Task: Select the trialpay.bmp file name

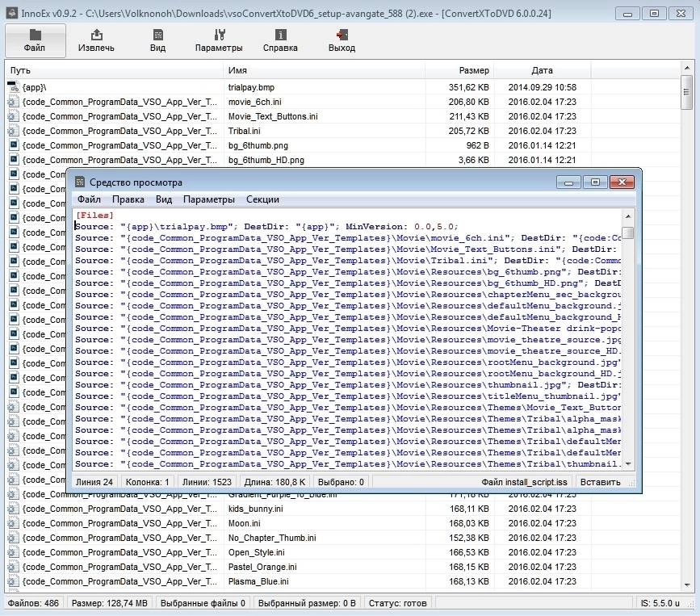Action: tap(251, 87)
